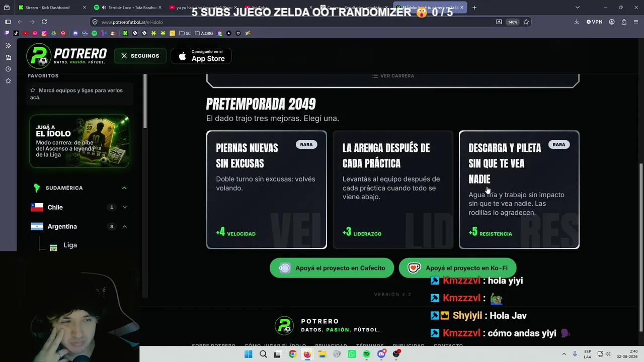Open the A.ORG bookmarks folder
The width and height of the screenshot is (644, 362).
[x=204, y=33]
